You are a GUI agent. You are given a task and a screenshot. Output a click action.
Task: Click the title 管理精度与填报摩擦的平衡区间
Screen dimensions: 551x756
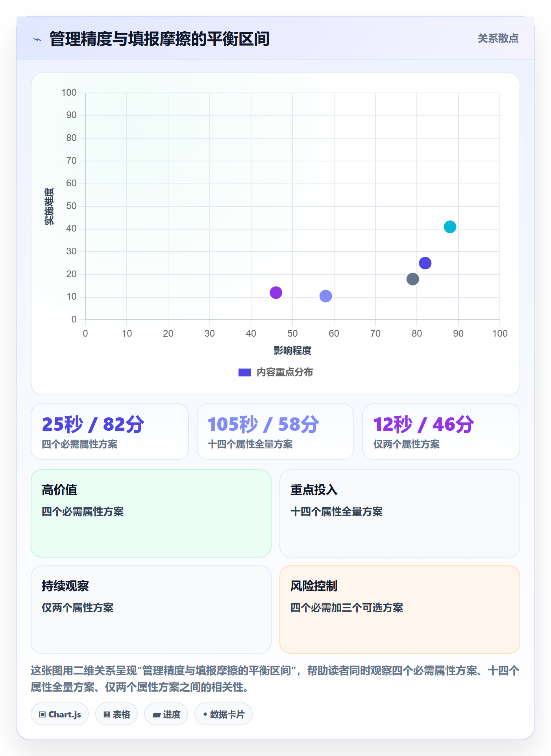tap(159, 39)
